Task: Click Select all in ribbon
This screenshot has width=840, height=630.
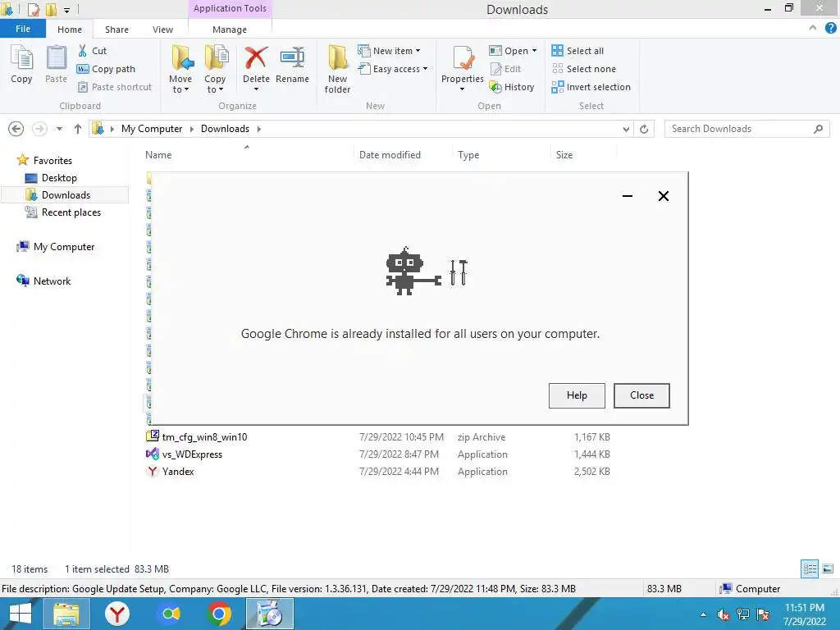Action: pyautogui.click(x=577, y=51)
